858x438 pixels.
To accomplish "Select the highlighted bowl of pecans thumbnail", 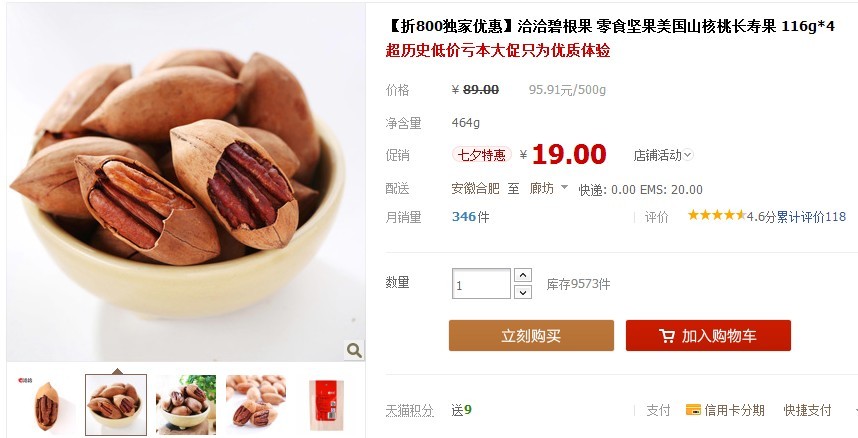I will pyautogui.click(x=116, y=405).
